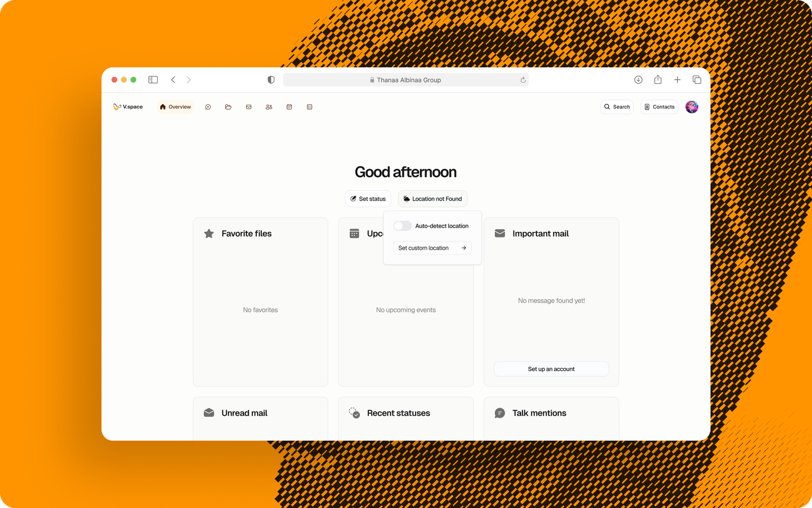This screenshot has height=508, width=812.
Task: Click the Good afternoon greeting
Action: 406,172
